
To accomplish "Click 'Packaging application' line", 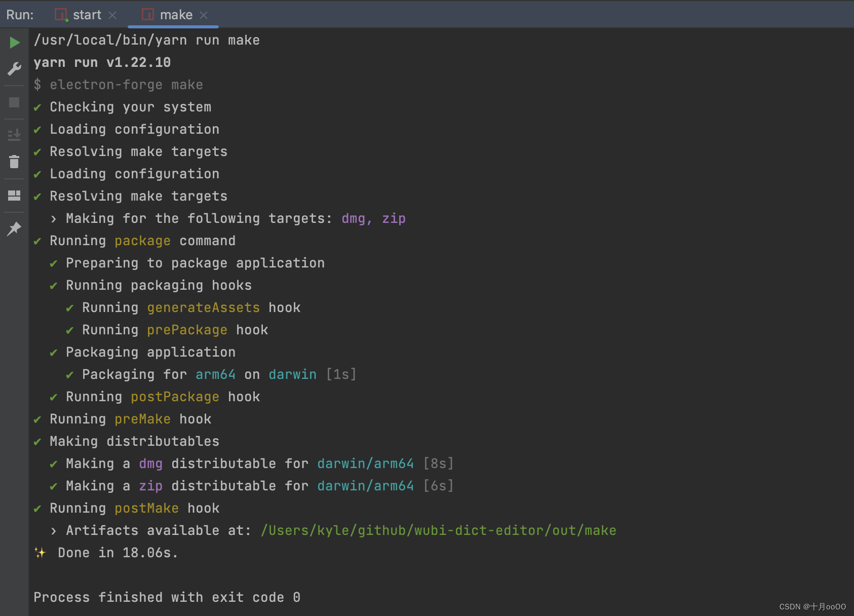I will click(x=142, y=352).
